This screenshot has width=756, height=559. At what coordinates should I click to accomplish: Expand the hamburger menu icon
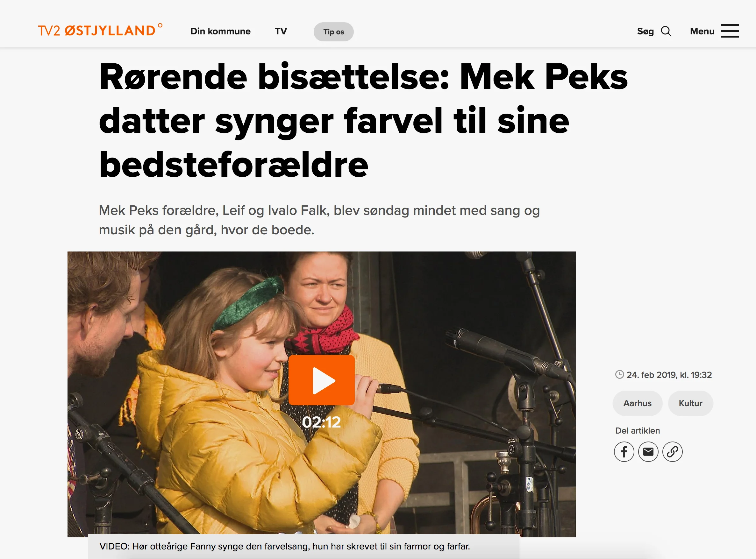[x=730, y=31]
